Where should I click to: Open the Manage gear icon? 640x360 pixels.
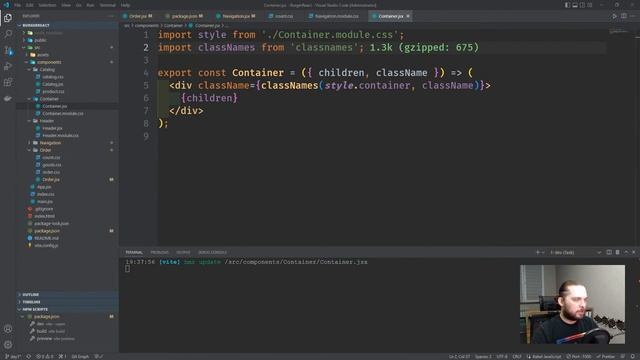[8, 344]
